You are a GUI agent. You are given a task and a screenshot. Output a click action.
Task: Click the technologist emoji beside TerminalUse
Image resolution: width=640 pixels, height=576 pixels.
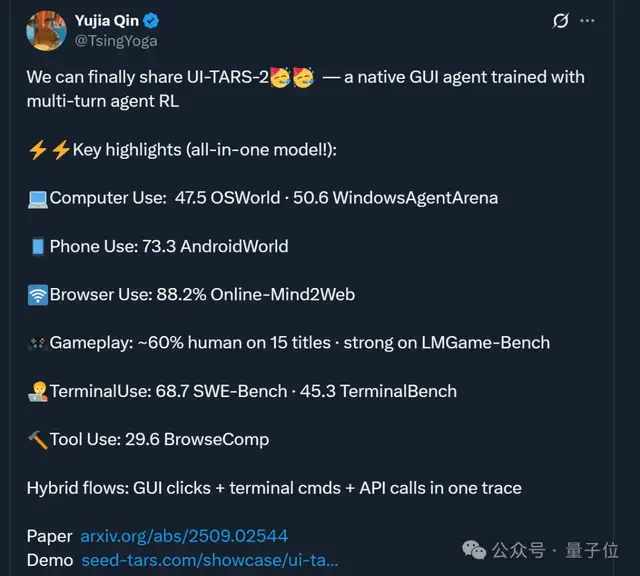click(x=37, y=391)
